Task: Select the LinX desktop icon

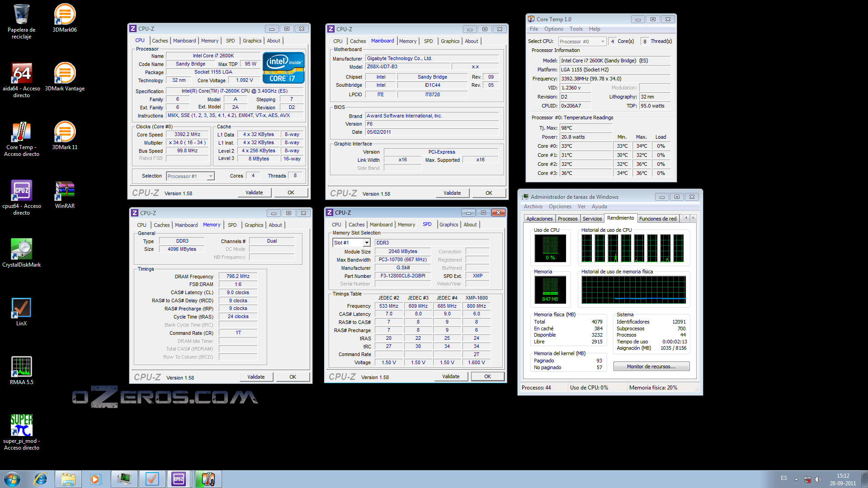Action: point(21,312)
